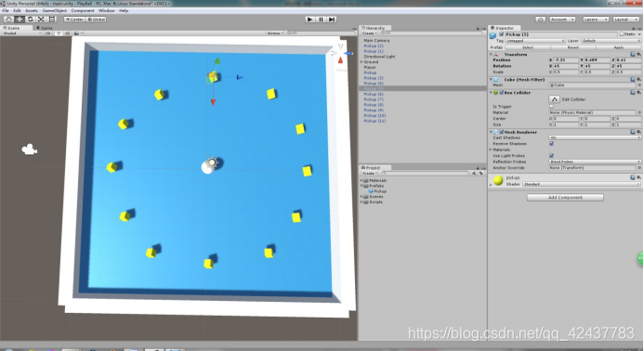Open Mesh Renderer gear settings
The width and height of the screenshot is (644, 351).
pos(638,132)
